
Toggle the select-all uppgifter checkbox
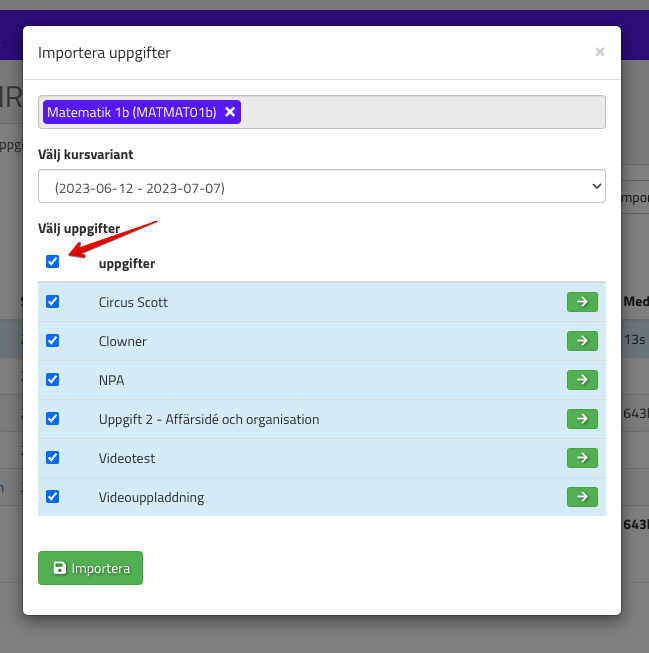pyautogui.click(x=53, y=262)
